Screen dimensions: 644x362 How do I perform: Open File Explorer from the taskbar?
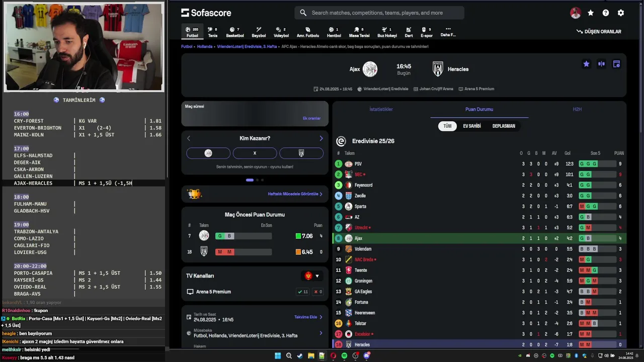pyautogui.click(x=311, y=356)
